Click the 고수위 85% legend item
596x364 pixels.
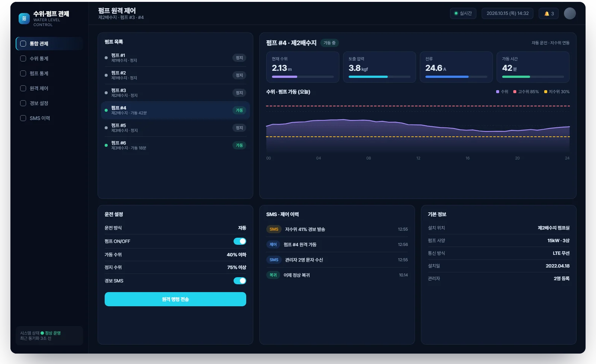pyautogui.click(x=526, y=92)
